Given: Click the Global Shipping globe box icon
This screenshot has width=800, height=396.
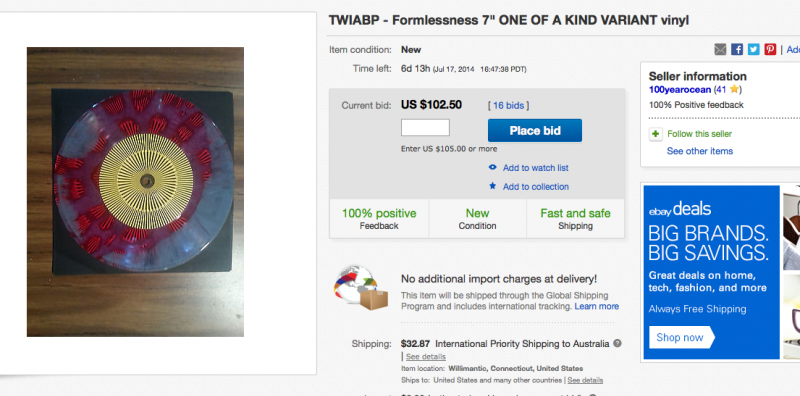Looking at the screenshot, I should click(361, 289).
